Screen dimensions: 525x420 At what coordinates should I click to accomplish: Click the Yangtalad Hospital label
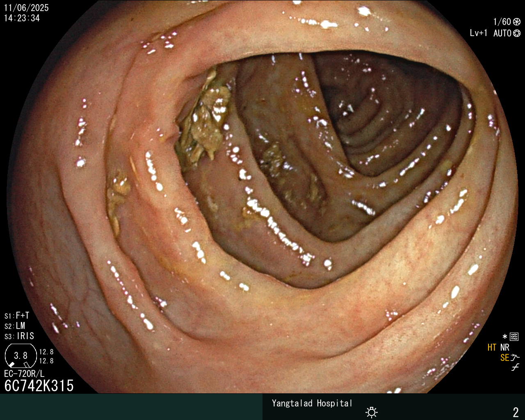coord(312,404)
